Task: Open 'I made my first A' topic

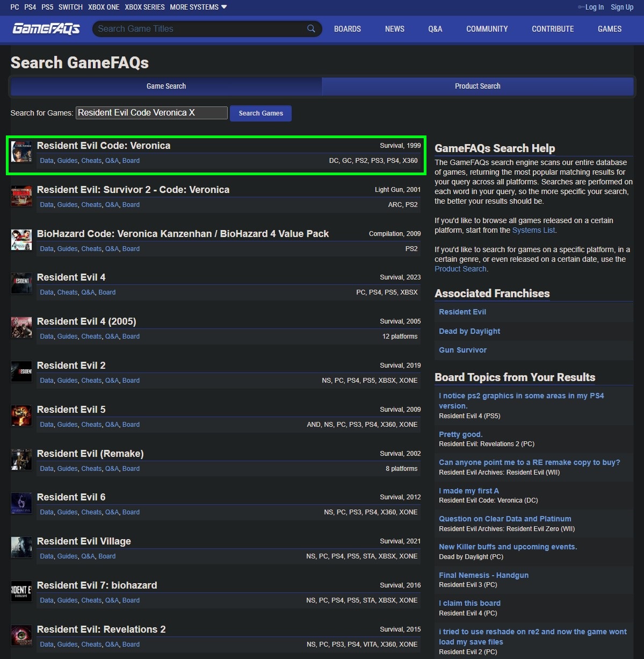Action: 469,491
